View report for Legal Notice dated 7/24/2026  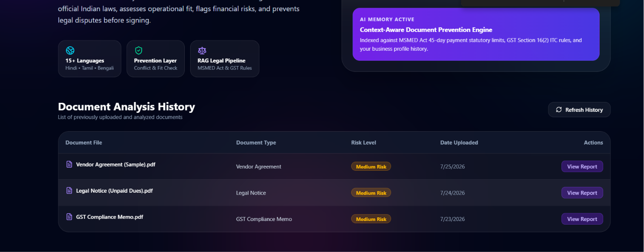582,193
